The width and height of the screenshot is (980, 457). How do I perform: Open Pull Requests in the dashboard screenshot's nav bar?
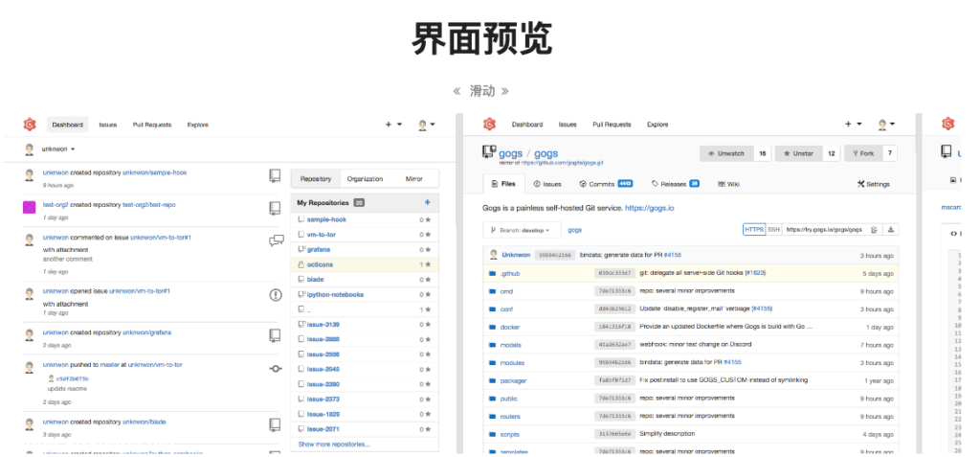(152, 125)
